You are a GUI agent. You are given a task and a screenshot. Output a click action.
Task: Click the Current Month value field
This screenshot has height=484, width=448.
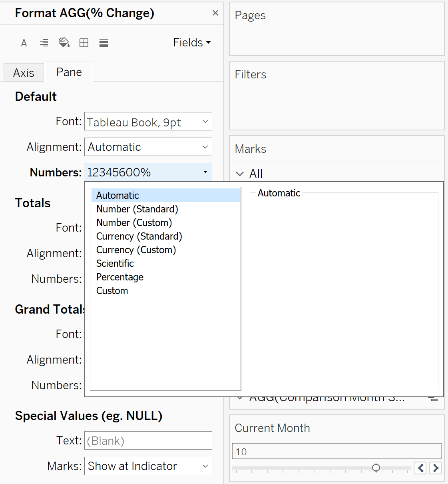coord(337,451)
